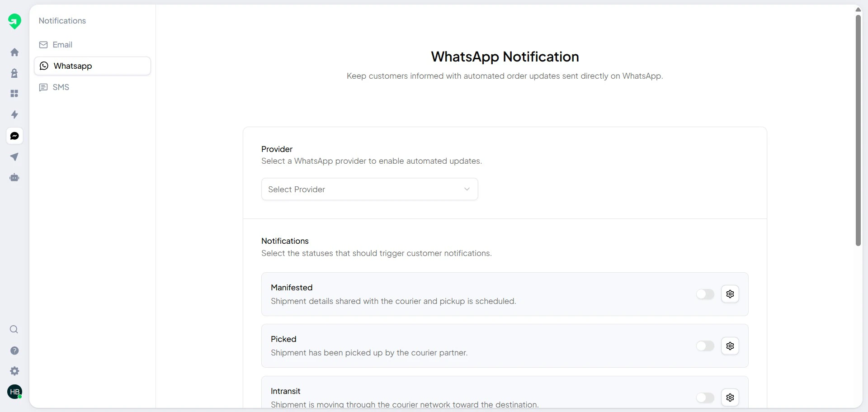This screenshot has width=868, height=412.
Task: Select the Whatsapp notification channel
Action: pos(73,66)
